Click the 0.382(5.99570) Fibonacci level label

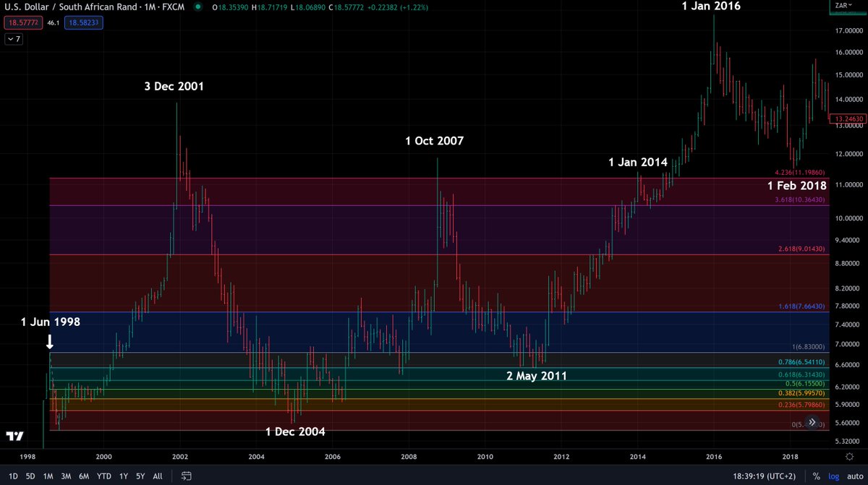pyautogui.click(x=800, y=393)
